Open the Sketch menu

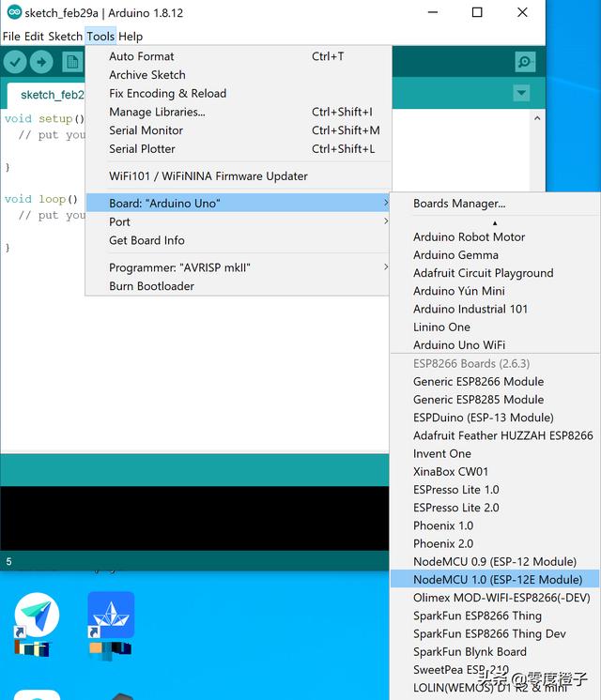click(65, 37)
